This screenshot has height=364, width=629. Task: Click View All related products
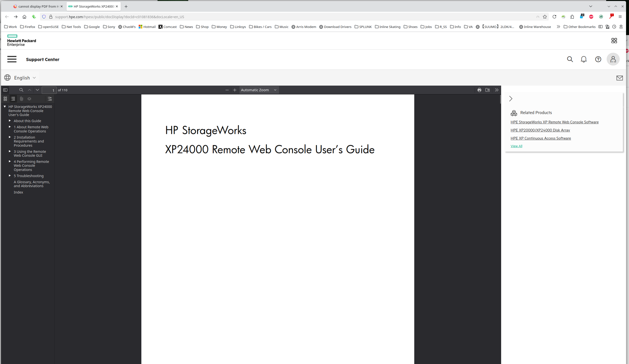click(516, 146)
